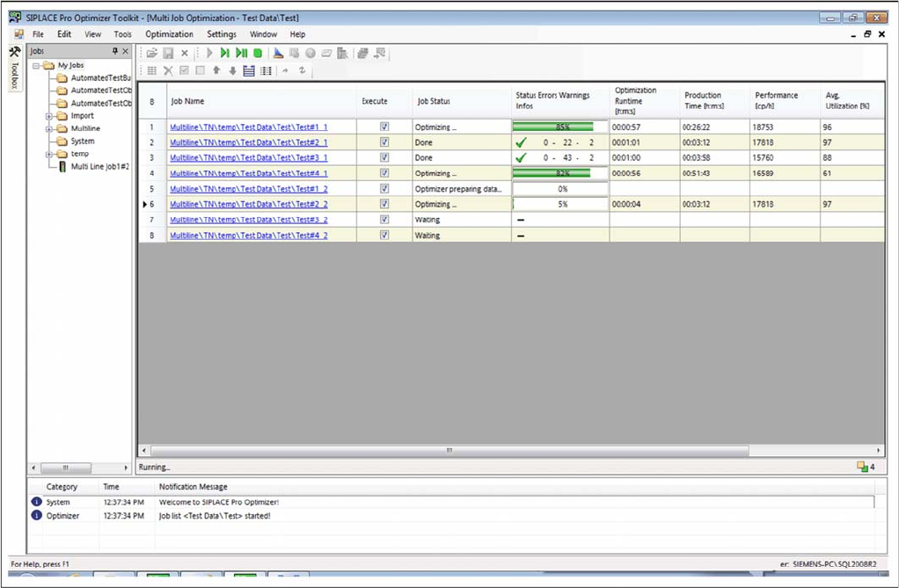
Task: Open the Settings menu
Action: pos(221,34)
